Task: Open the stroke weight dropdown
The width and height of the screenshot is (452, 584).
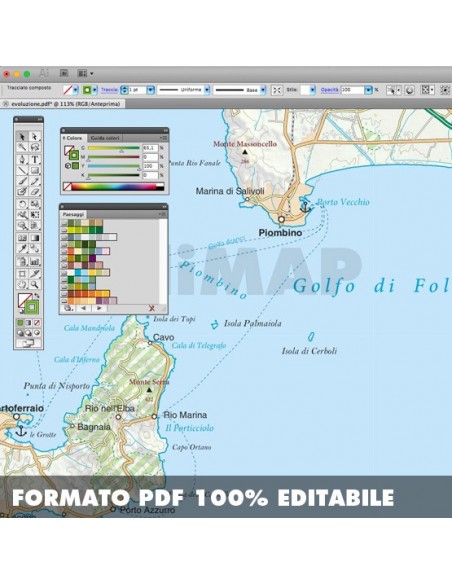Action: [x=150, y=90]
